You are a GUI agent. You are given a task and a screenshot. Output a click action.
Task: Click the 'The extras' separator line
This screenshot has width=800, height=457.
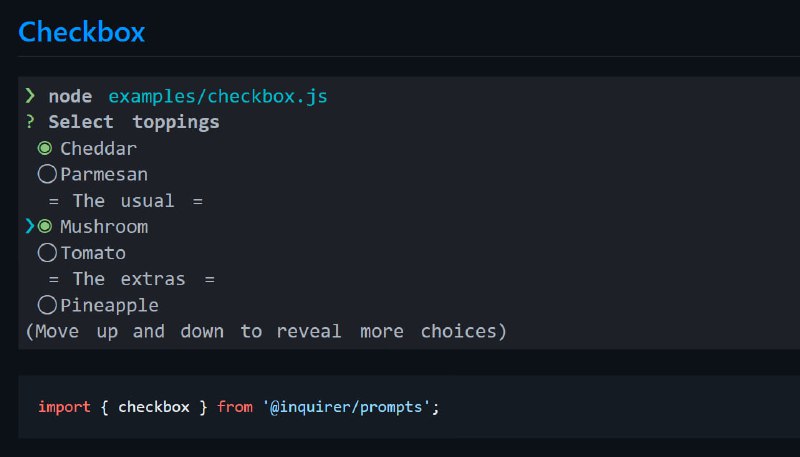pyautogui.click(x=132, y=279)
